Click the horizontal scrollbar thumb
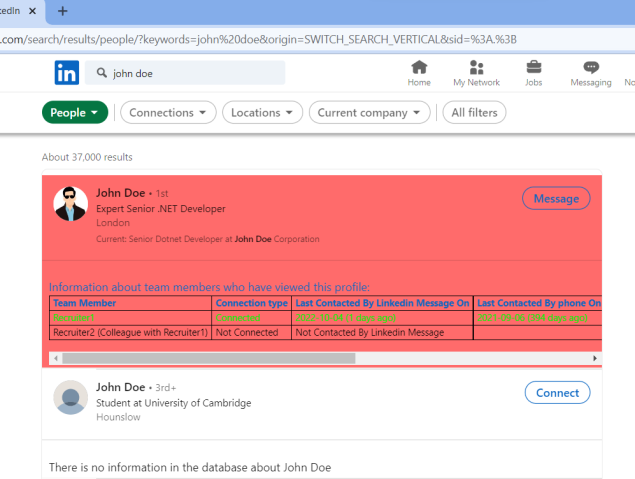Viewport: 635px width, 479px height. click(x=209, y=358)
